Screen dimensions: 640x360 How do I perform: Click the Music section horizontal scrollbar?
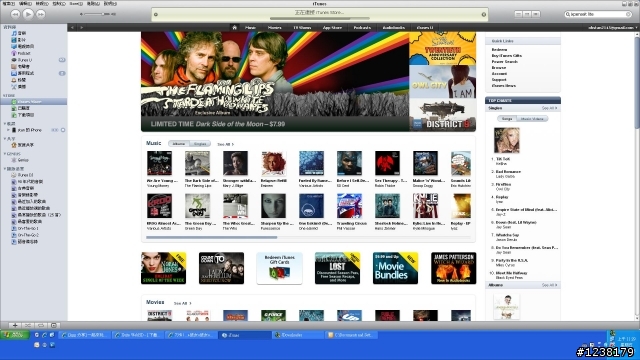[211, 237]
